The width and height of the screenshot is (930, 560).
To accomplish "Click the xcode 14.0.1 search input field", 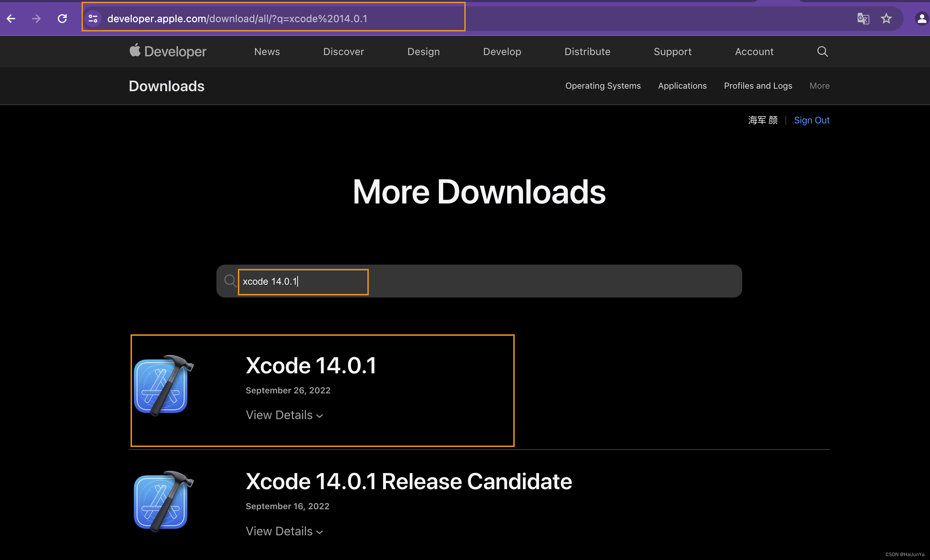I will coord(302,281).
